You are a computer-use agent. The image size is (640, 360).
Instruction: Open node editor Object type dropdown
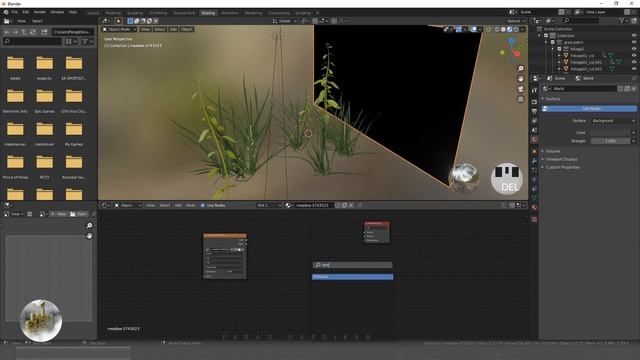click(x=127, y=205)
